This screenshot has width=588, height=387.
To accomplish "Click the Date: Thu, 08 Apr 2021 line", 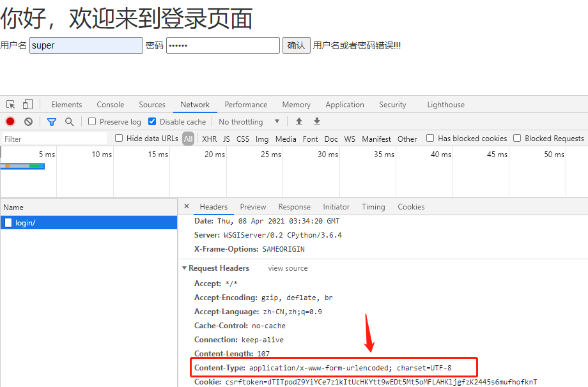I will 267,221.
